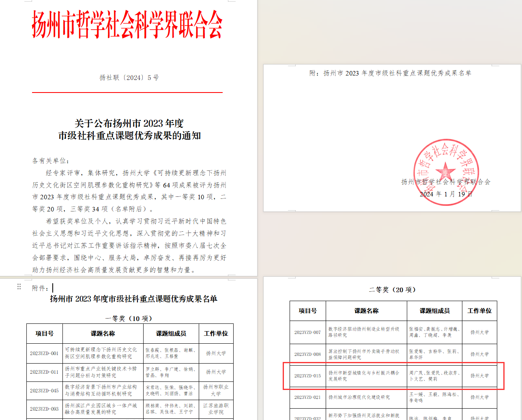Click the paragraph drag handle beside 附件

(x=19, y=287)
